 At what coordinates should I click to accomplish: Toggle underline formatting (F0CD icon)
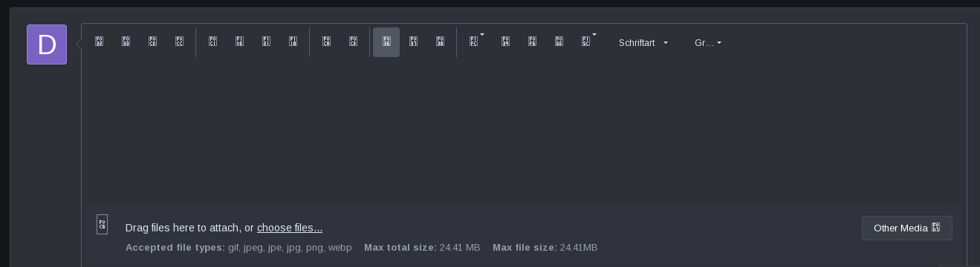coord(152,42)
